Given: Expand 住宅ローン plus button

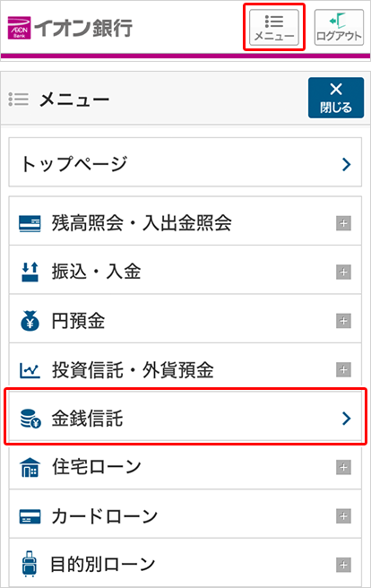Looking at the screenshot, I should click(x=343, y=468).
